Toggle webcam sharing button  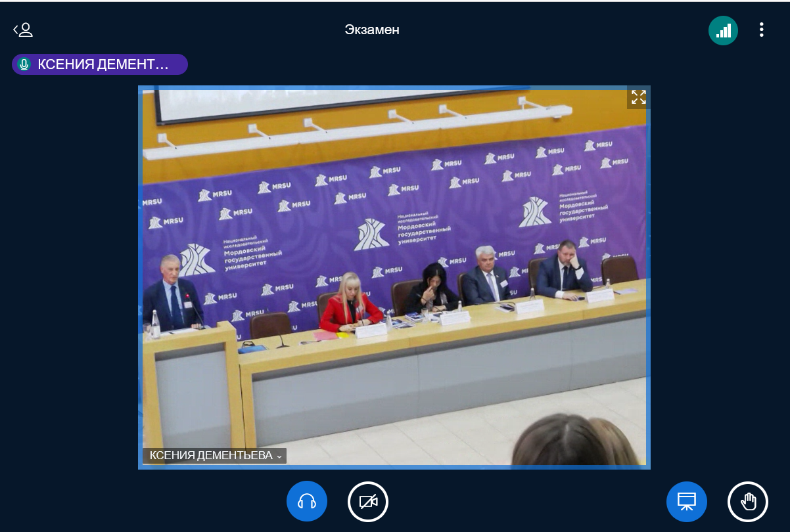click(368, 502)
